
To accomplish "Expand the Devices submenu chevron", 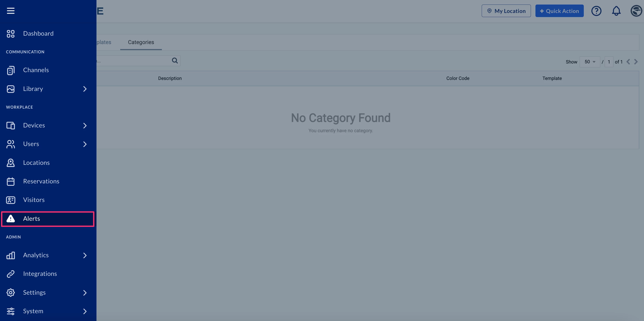I will [85, 125].
